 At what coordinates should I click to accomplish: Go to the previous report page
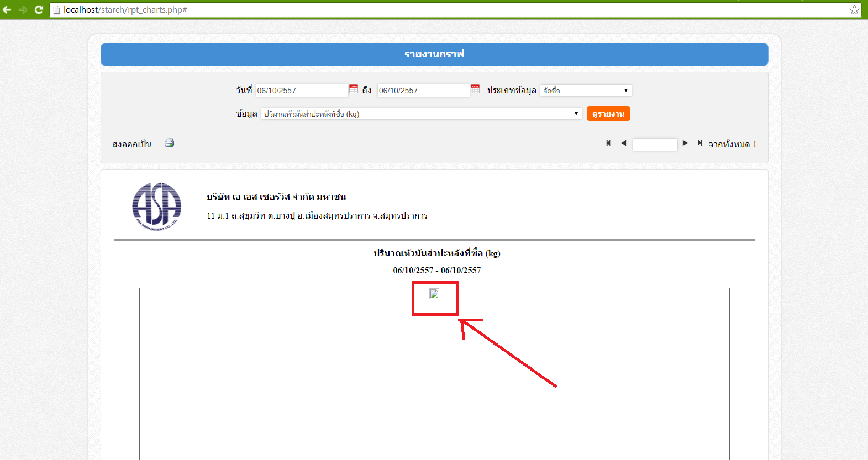624,143
